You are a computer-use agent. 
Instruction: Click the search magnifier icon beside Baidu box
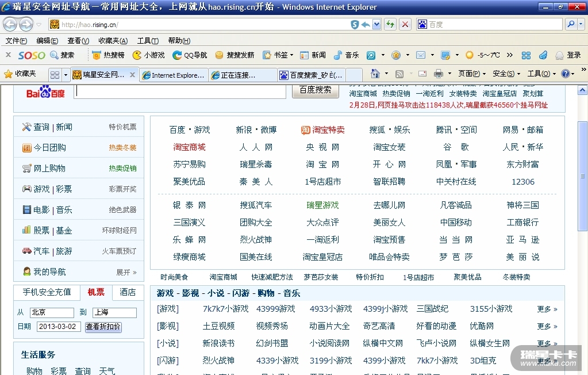(570, 24)
